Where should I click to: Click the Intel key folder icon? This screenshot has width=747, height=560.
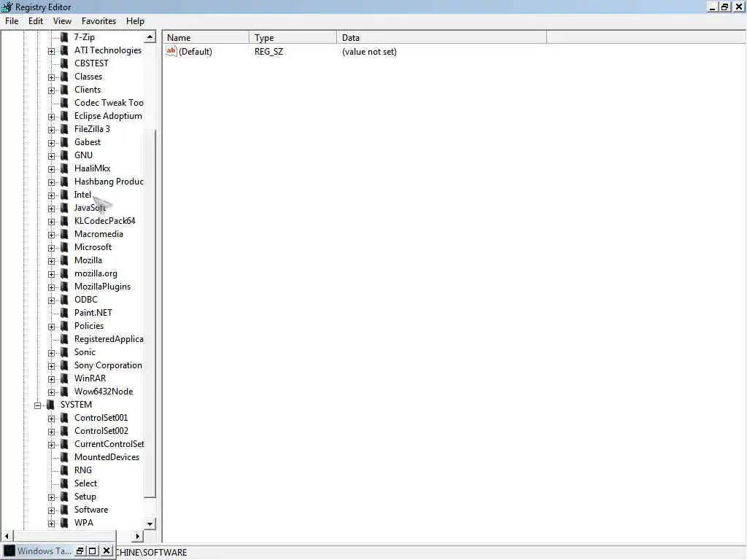(64, 195)
